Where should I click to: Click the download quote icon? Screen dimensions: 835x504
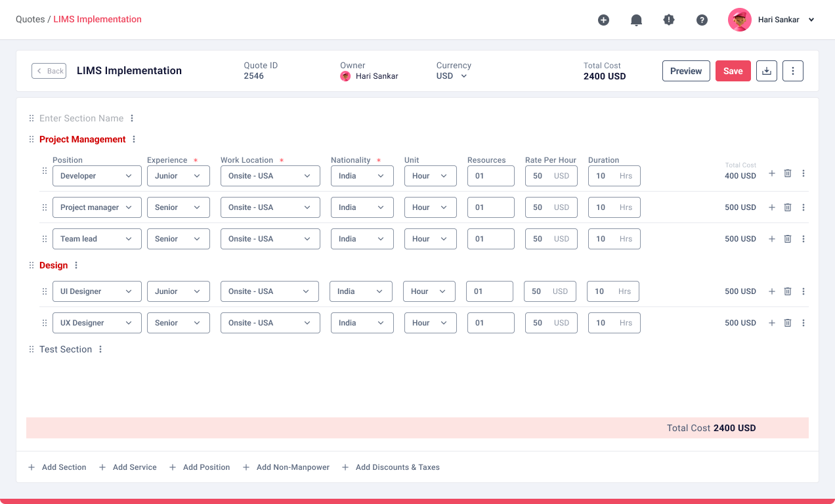point(767,71)
